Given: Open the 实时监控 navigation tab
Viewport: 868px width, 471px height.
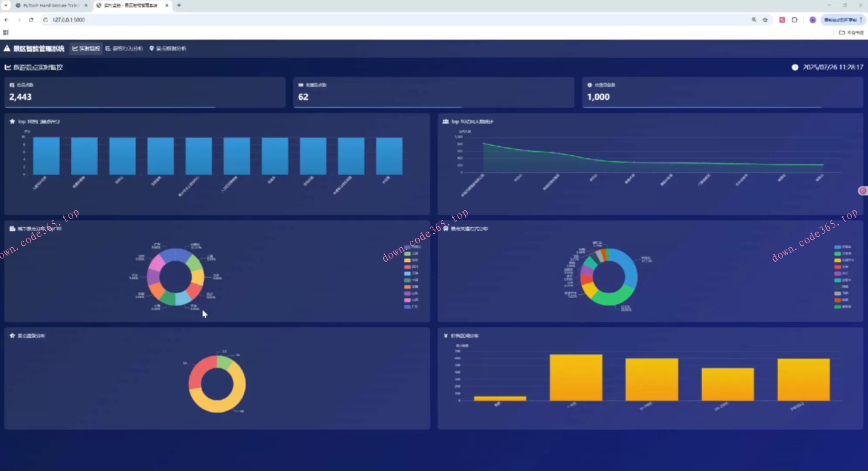Looking at the screenshot, I should 86,48.
